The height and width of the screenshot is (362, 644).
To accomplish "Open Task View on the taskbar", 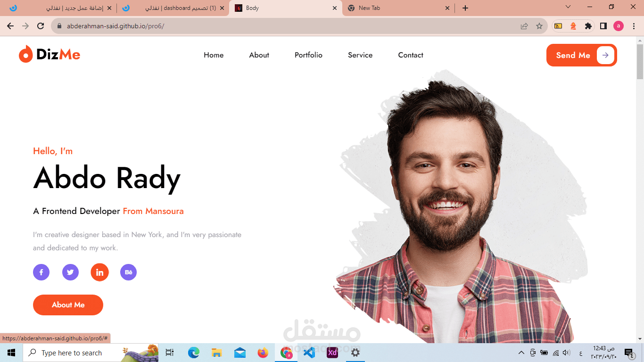I will click(170, 353).
